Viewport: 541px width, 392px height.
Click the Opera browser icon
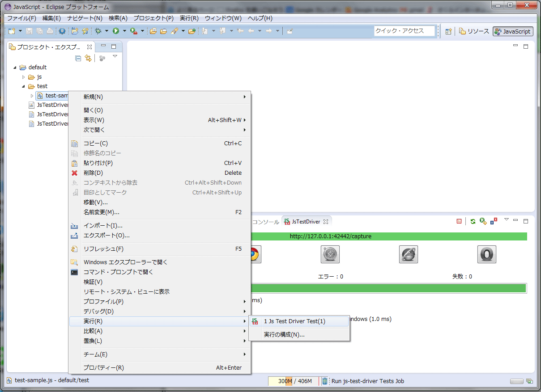[487, 254]
